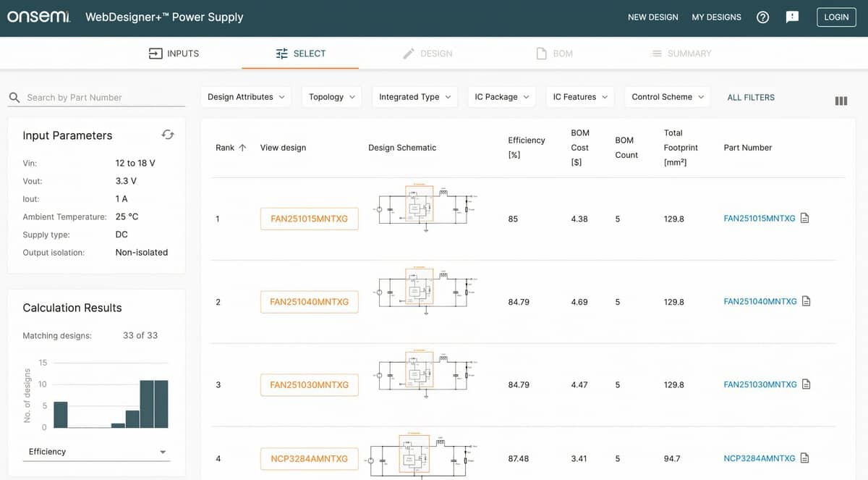
Task: Open the rank 1 design schematic thumbnail
Action: pos(427,209)
